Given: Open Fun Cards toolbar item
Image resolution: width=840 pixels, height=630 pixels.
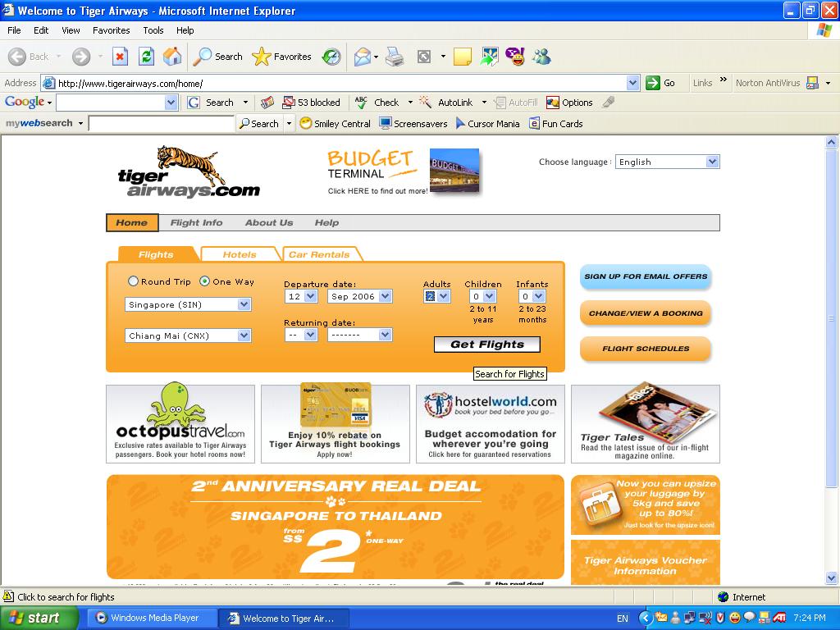Looking at the screenshot, I should point(556,124).
